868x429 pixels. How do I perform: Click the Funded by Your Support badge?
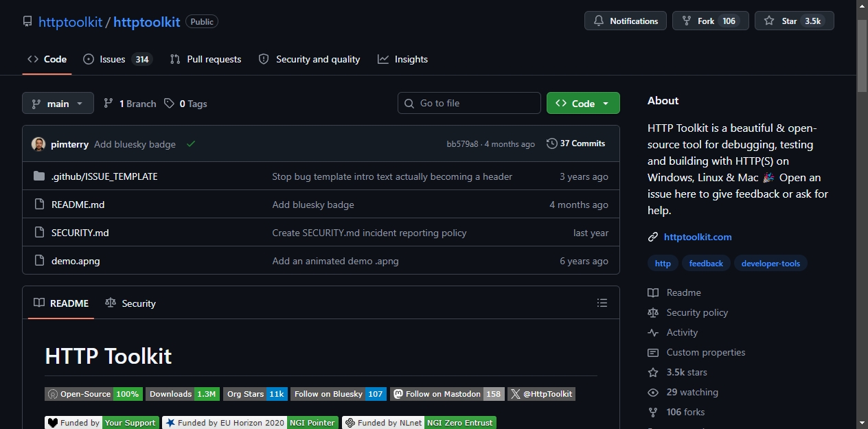click(102, 422)
